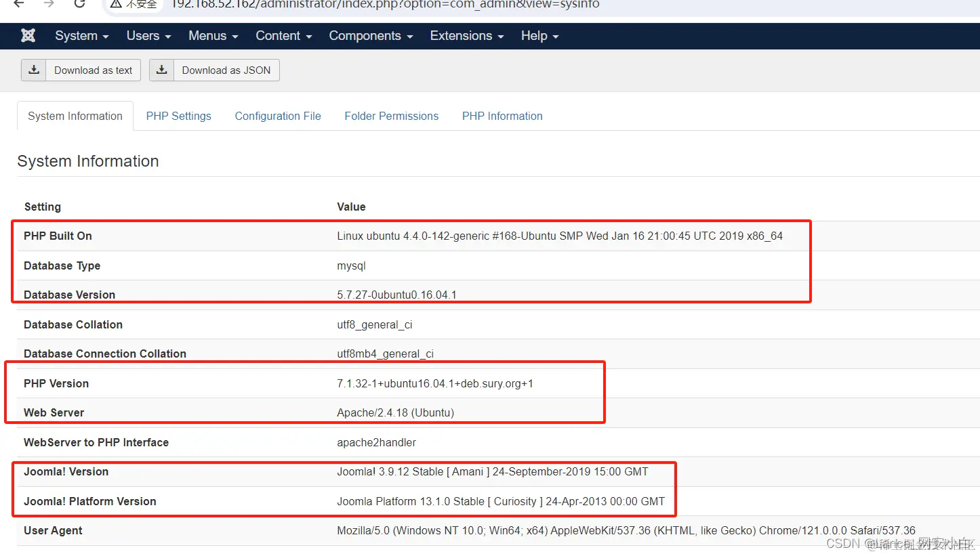Expand the Content dropdown

coord(284,36)
